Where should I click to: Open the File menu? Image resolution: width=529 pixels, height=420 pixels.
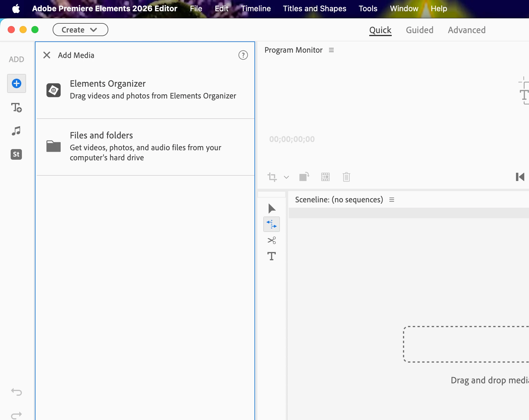tap(196, 9)
